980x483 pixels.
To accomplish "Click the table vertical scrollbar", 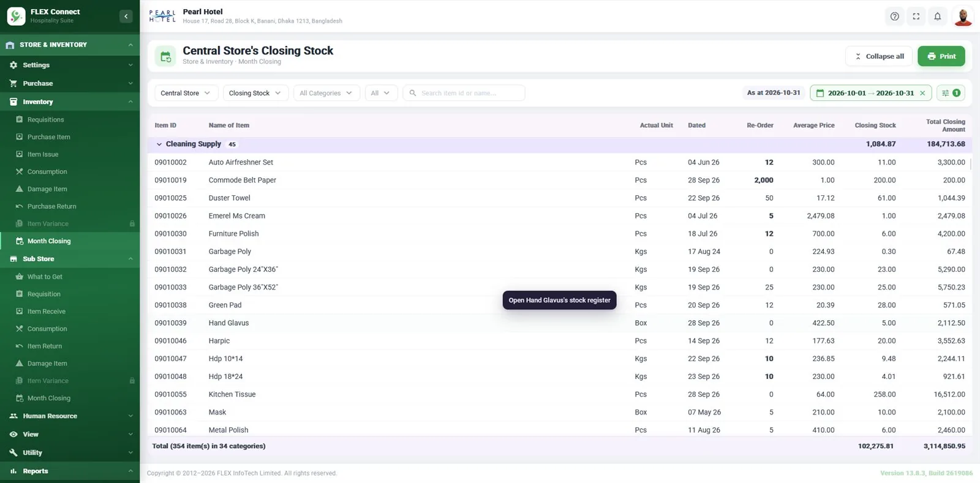I will click(x=970, y=163).
